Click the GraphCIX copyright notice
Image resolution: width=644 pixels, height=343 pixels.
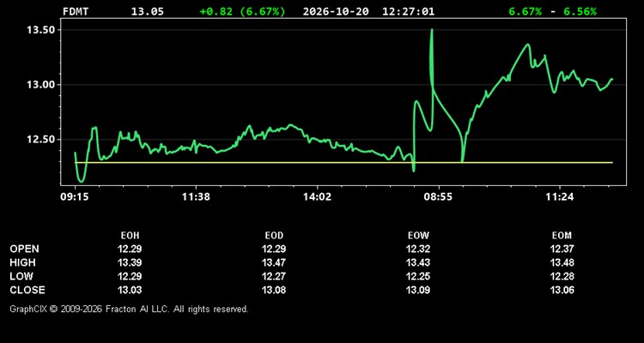point(129,309)
